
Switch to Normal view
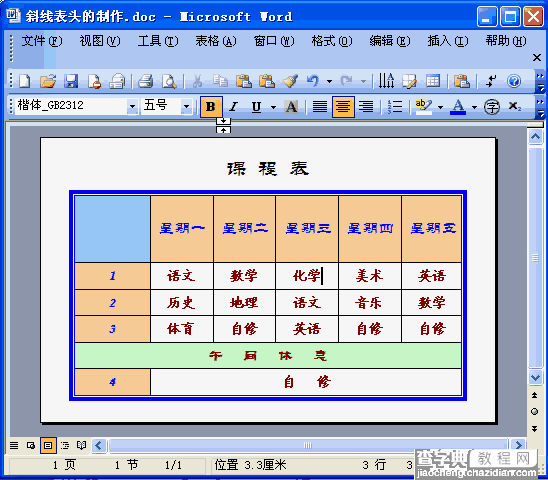14,445
